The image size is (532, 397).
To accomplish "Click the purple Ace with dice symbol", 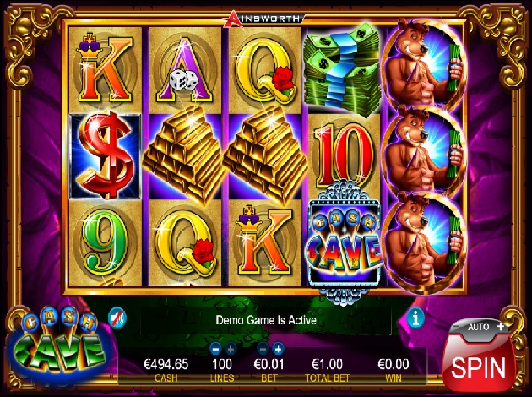I will pyautogui.click(x=185, y=69).
